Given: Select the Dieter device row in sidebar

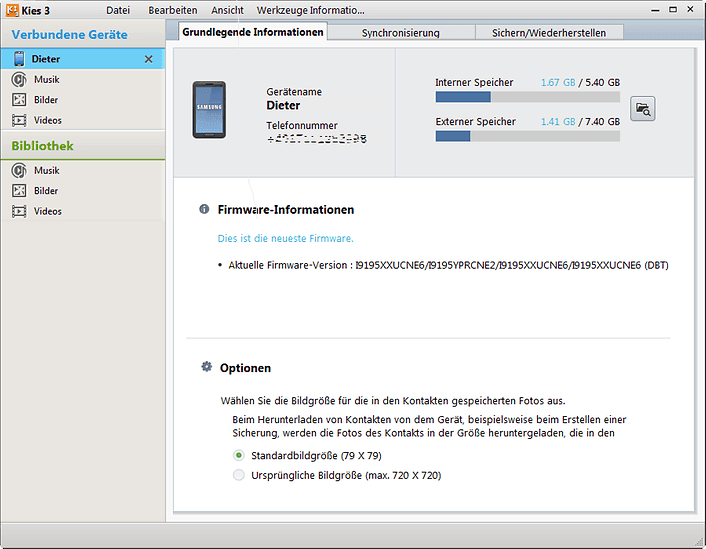Looking at the screenshot, I should click(x=83, y=59).
